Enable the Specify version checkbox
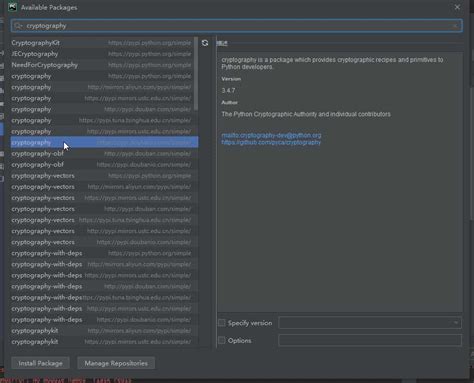This screenshot has height=383, width=474. (222, 323)
